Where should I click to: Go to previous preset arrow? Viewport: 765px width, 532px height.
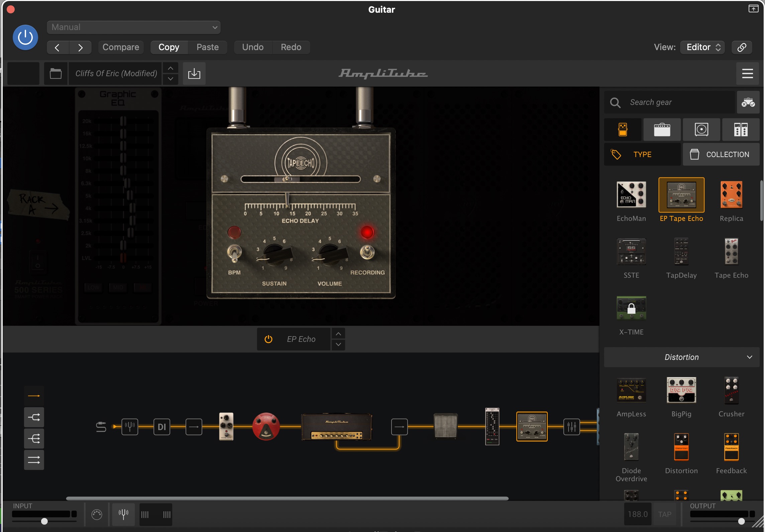pos(58,47)
